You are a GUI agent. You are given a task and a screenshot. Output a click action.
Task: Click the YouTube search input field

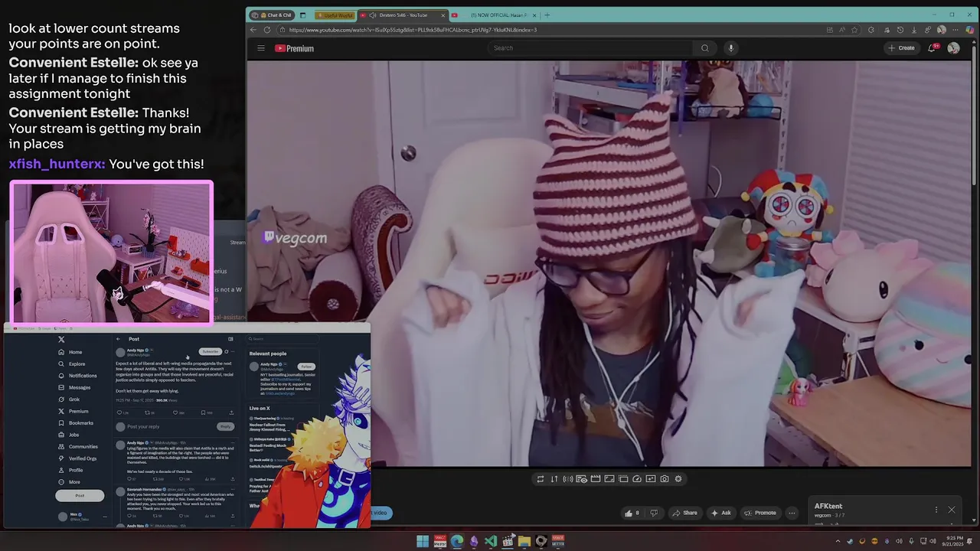click(x=591, y=48)
